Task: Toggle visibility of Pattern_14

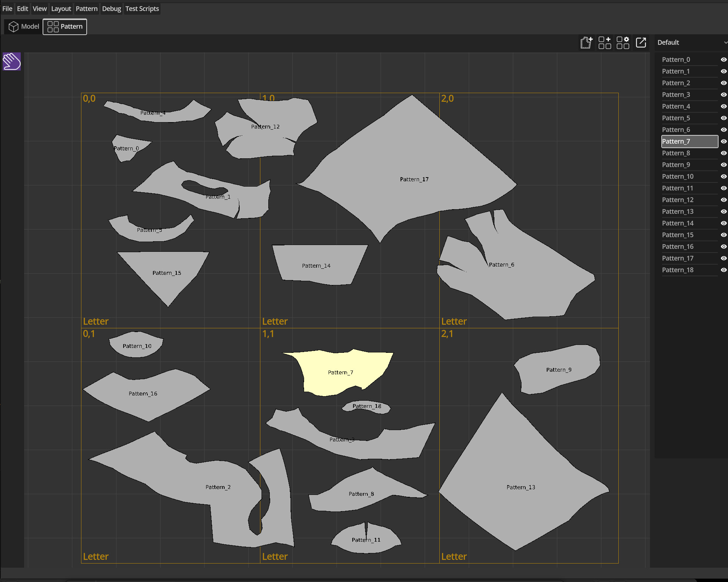Action: tap(723, 223)
